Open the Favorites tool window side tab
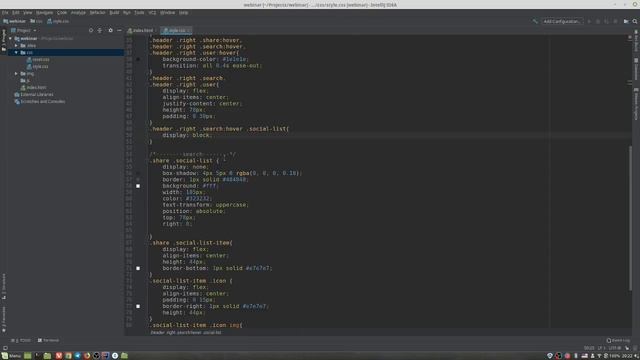The width and height of the screenshot is (640, 360). (4, 319)
